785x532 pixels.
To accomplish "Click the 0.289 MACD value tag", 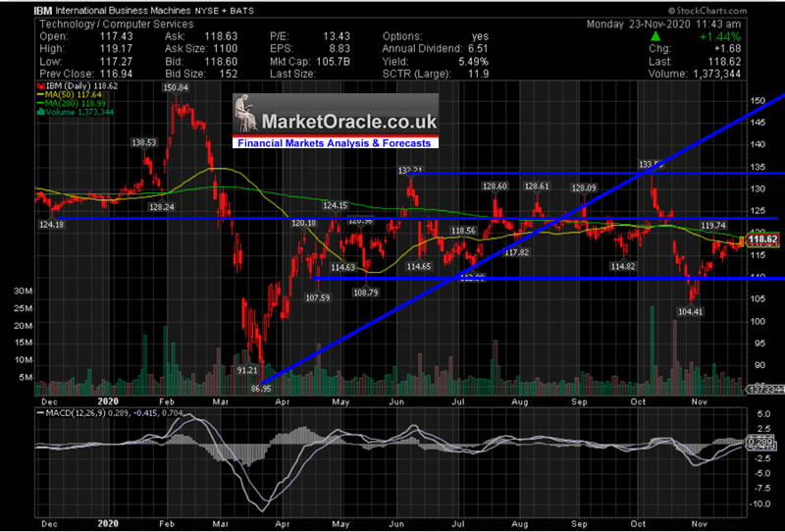I will click(x=759, y=443).
